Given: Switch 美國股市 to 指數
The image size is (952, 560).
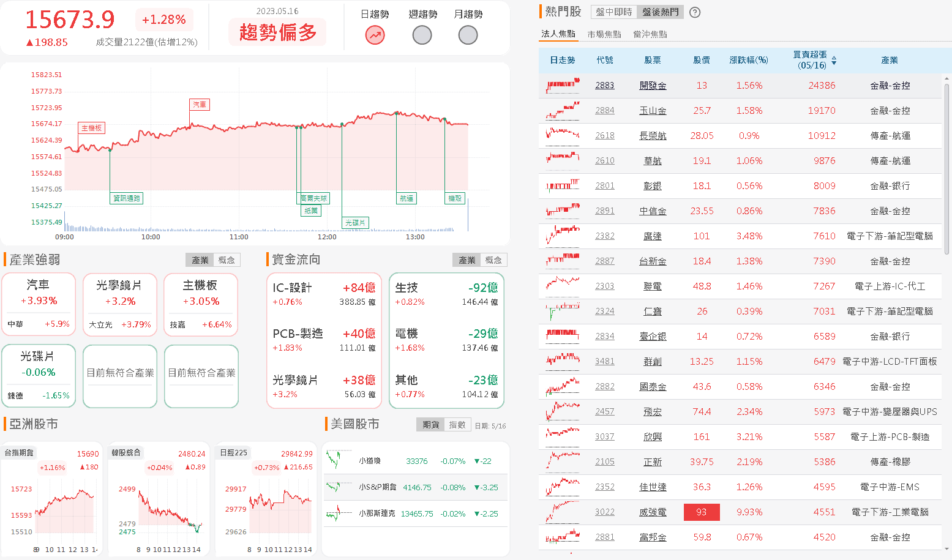Looking at the screenshot, I should pos(457,425).
